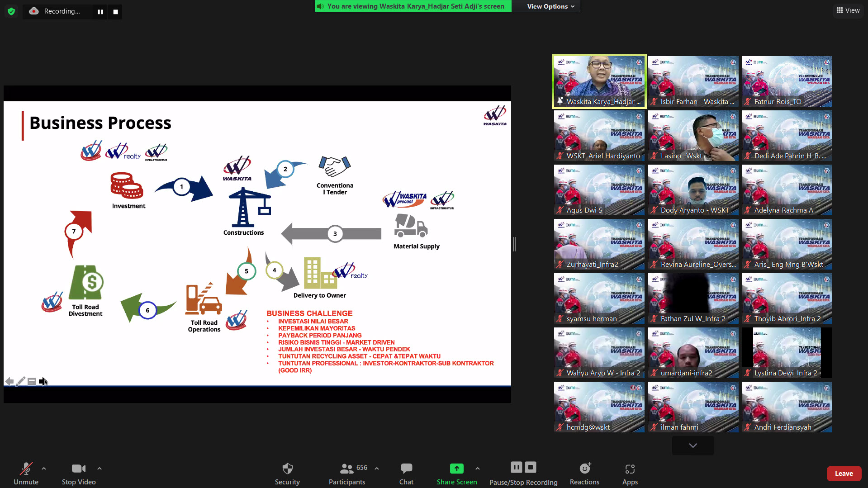The height and width of the screenshot is (488, 868).
Task: Select WSKT_Arief Hardiyanto video tile
Action: 599,136
